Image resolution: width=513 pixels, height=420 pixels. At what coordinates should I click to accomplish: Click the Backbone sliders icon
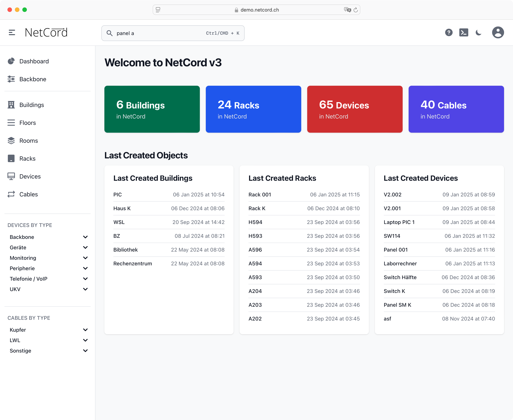11,79
